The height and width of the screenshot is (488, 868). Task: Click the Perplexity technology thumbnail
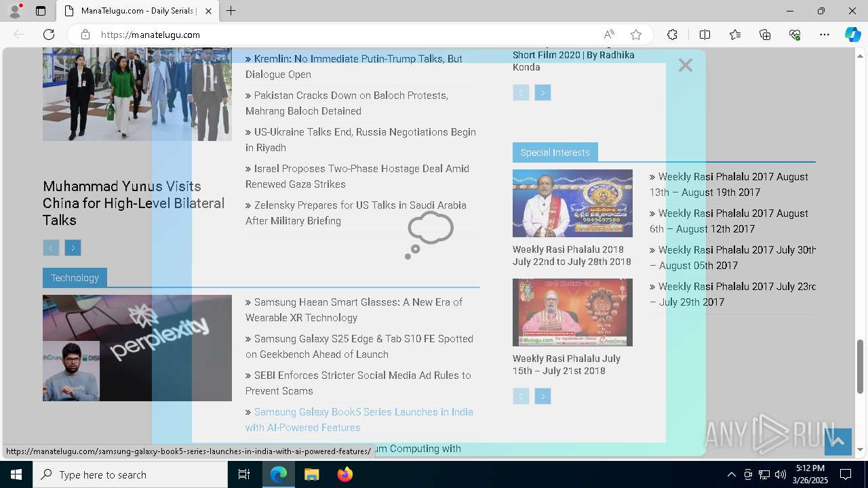(x=137, y=348)
